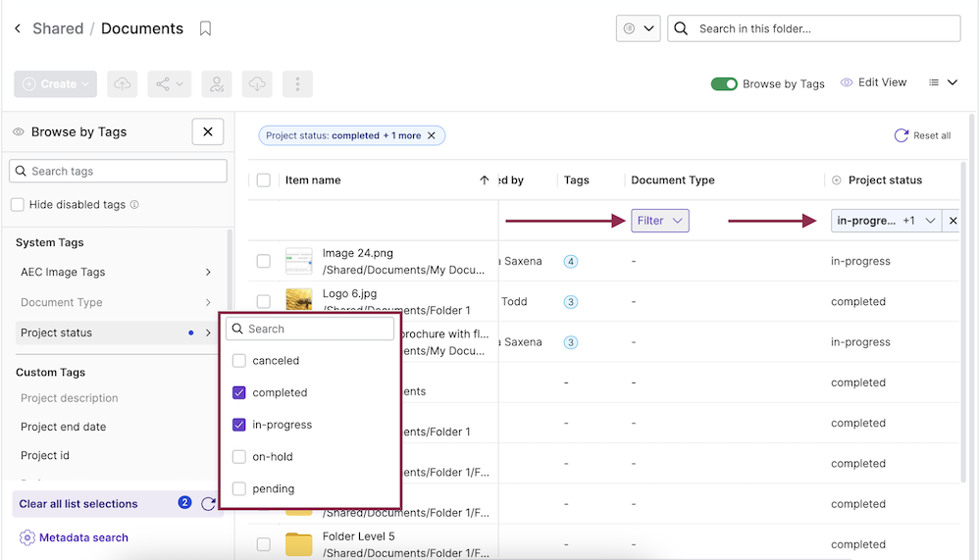
Task: Click the Tags column header
Action: coord(576,180)
